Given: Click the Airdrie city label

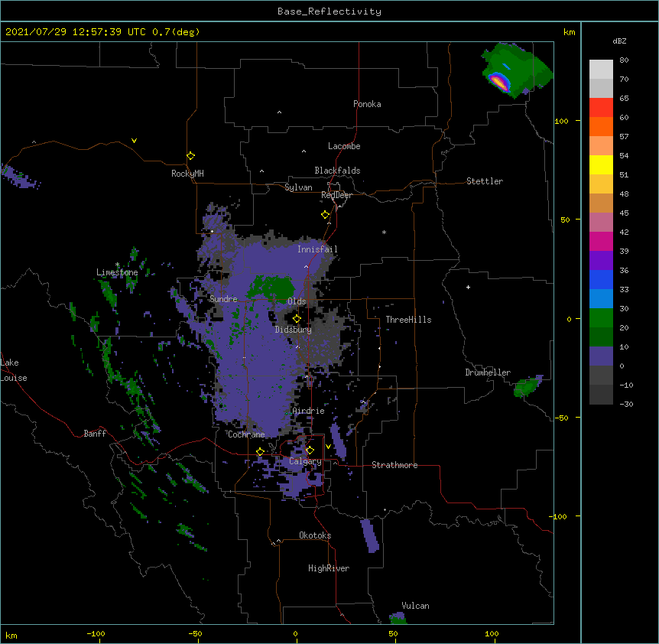Looking at the screenshot, I should pos(308,411).
